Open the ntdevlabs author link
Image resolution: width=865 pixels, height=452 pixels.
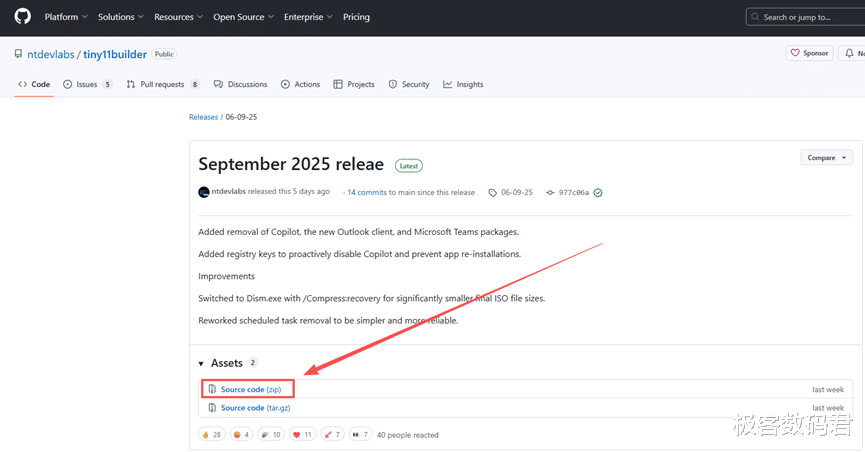coord(228,192)
